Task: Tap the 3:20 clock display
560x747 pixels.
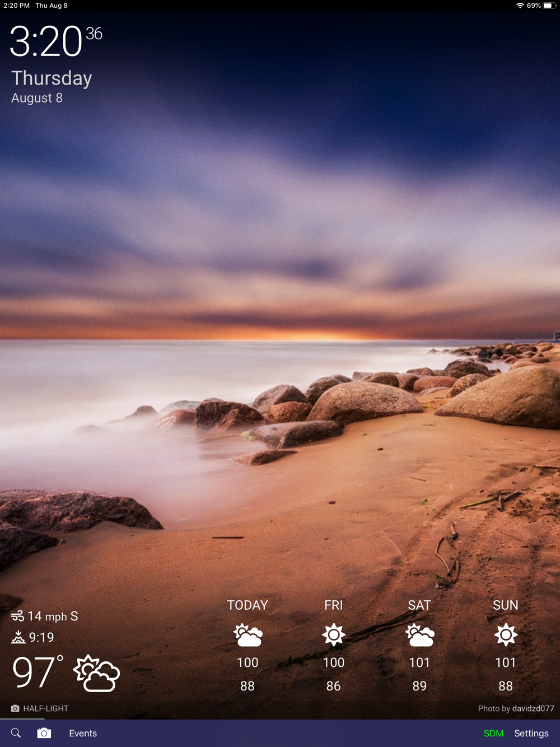Action: [56, 41]
